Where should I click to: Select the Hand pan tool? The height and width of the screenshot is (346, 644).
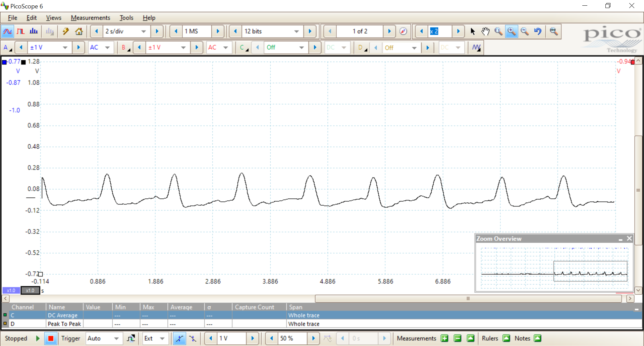485,32
